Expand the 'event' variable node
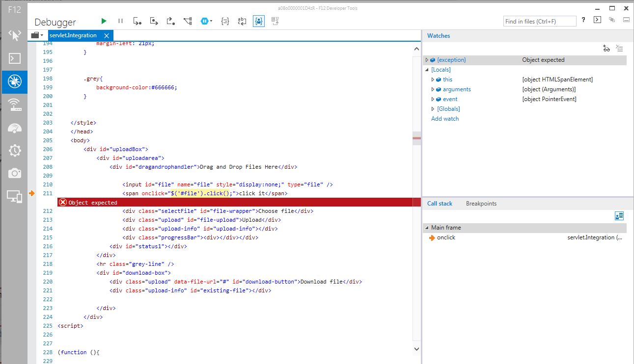This screenshot has height=364, width=634. (x=433, y=99)
